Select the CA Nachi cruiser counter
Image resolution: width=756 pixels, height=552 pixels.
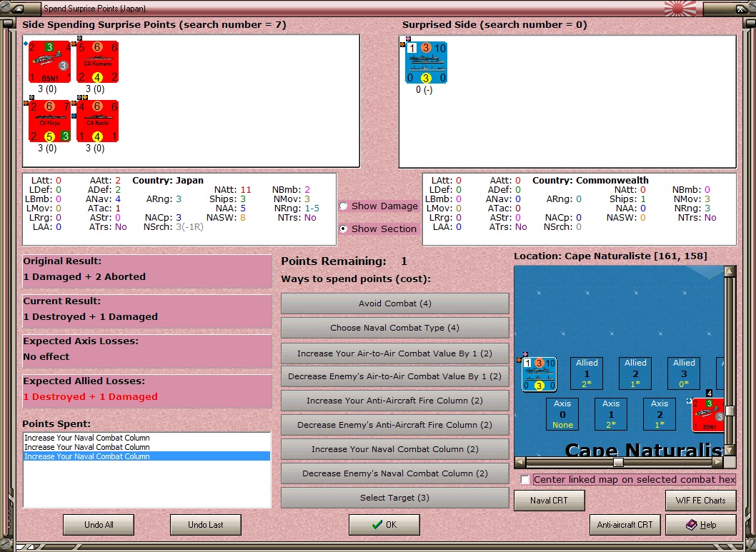click(97, 121)
